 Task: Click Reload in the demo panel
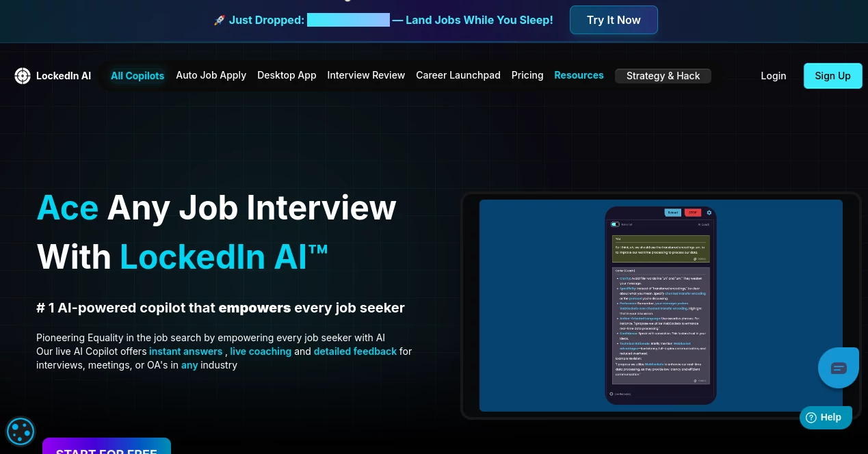672,213
